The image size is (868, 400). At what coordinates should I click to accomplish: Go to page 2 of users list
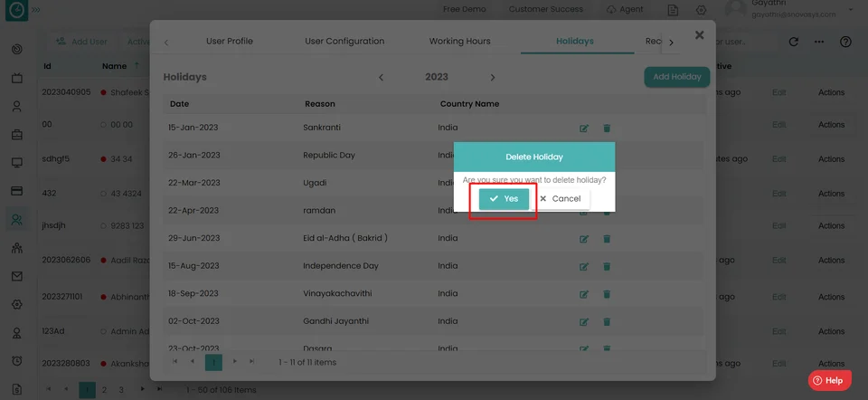[104, 389]
